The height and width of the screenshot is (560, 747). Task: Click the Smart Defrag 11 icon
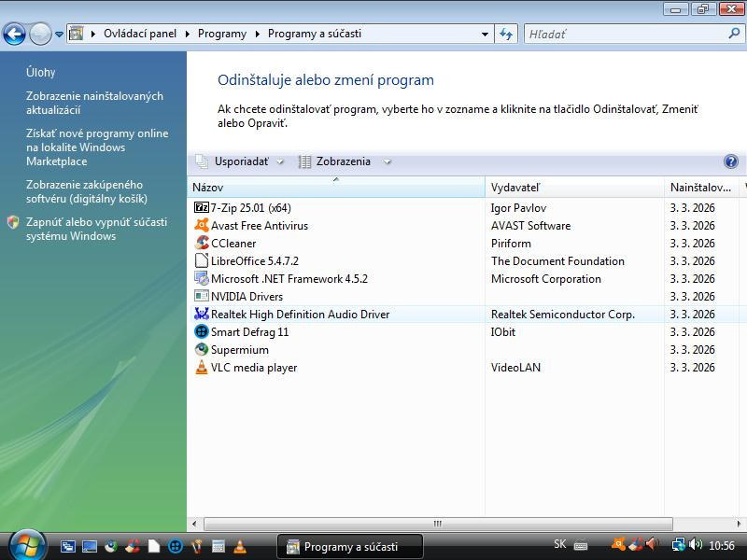[x=202, y=332]
